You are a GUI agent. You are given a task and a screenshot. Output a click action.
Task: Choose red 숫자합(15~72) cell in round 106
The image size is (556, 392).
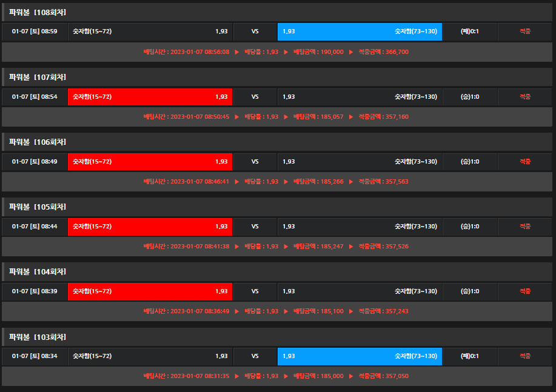150,161
